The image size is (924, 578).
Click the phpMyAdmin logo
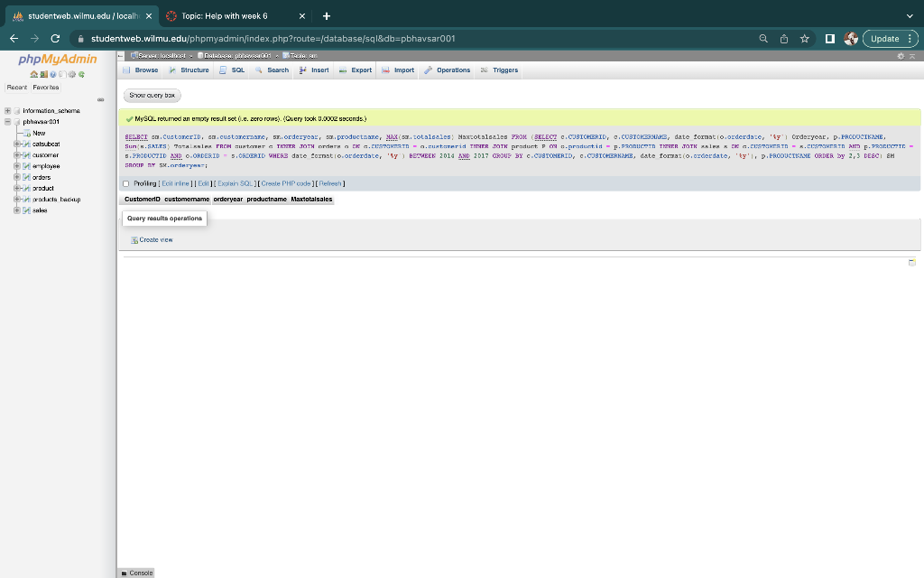(x=57, y=59)
